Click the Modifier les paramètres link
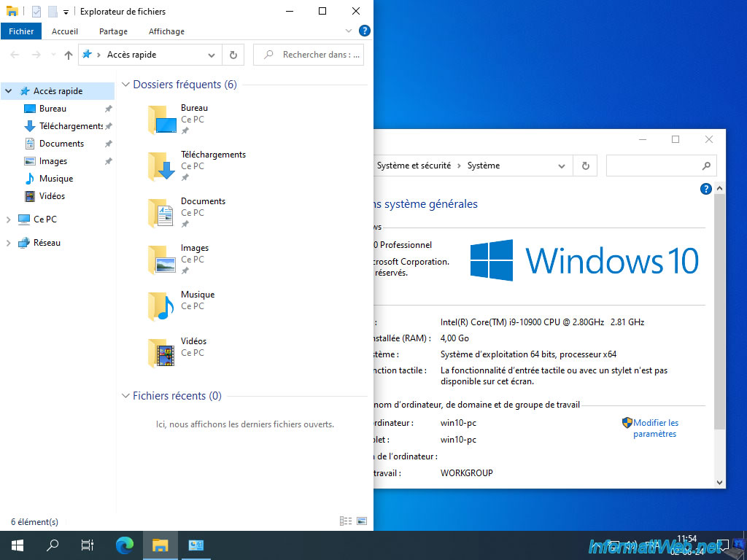Screen dimensions: 747x560 tap(655, 428)
